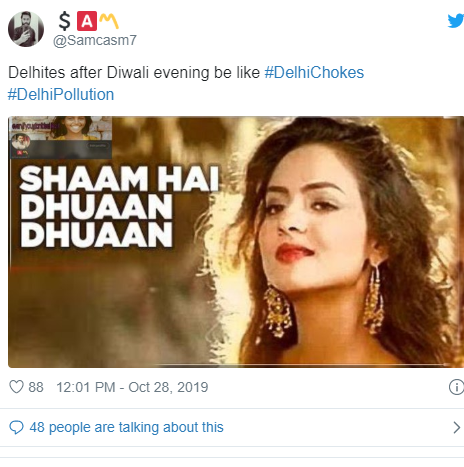
Task: Expand conversation with right chevron arrow
Action: click(456, 427)
